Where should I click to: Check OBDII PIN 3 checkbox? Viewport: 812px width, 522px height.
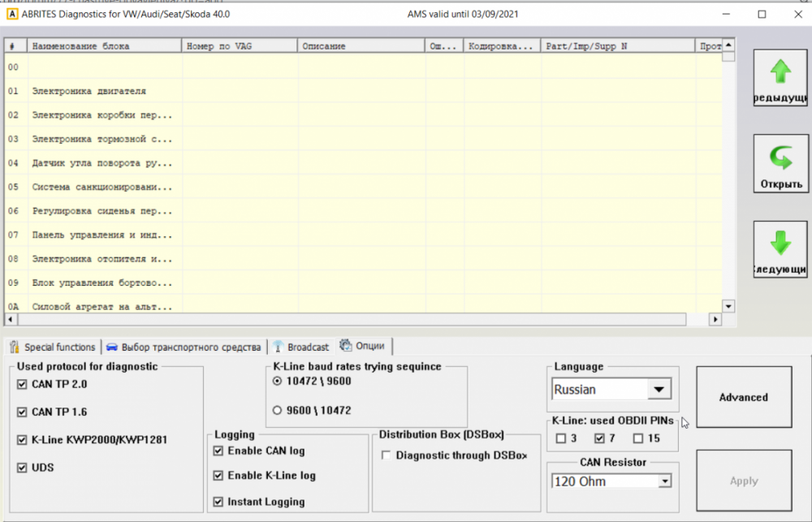pos(561,438)
